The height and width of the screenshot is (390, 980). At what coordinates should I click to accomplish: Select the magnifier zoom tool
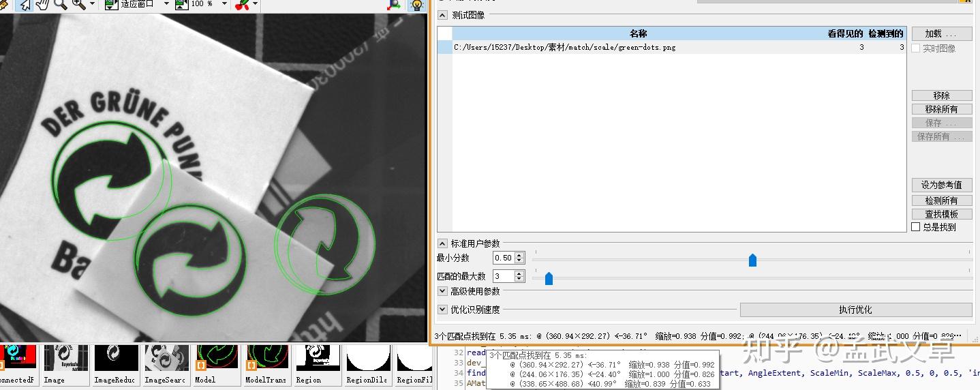60,5
